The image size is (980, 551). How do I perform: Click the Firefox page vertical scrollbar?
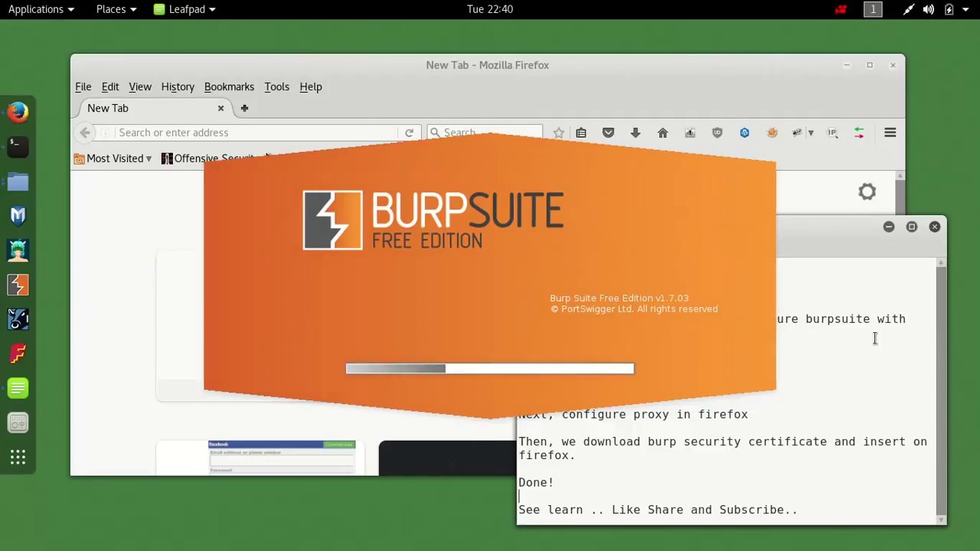point(900,194)
